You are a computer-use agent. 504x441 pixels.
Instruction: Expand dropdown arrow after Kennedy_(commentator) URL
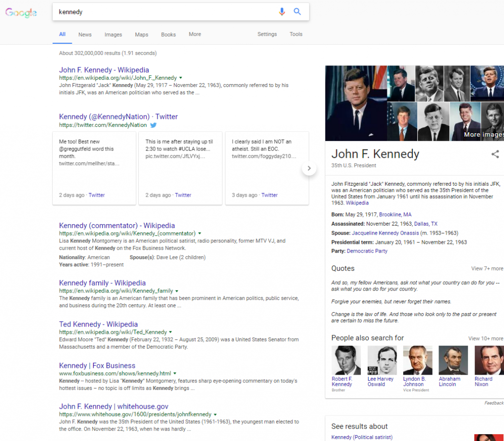(x=200, y=234)
